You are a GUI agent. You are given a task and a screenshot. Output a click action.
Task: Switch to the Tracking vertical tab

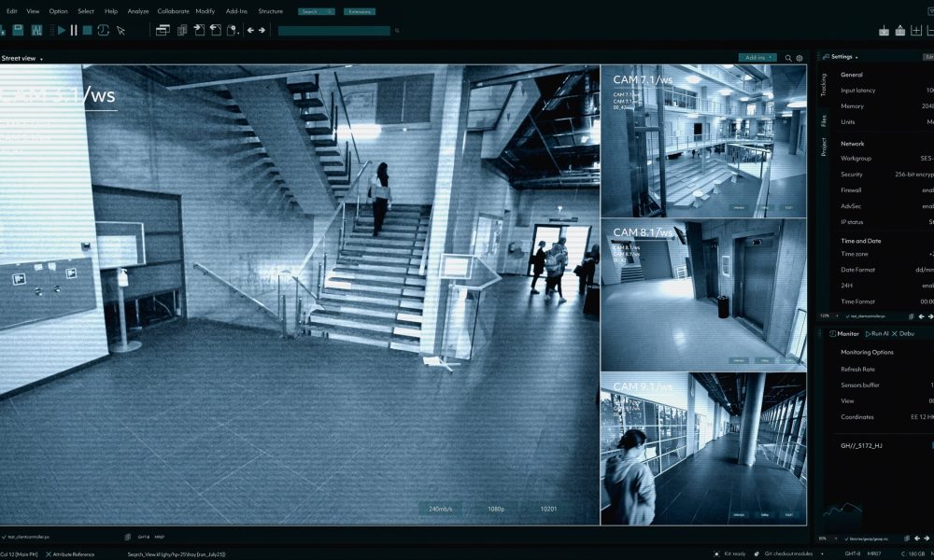coord(824,85)
